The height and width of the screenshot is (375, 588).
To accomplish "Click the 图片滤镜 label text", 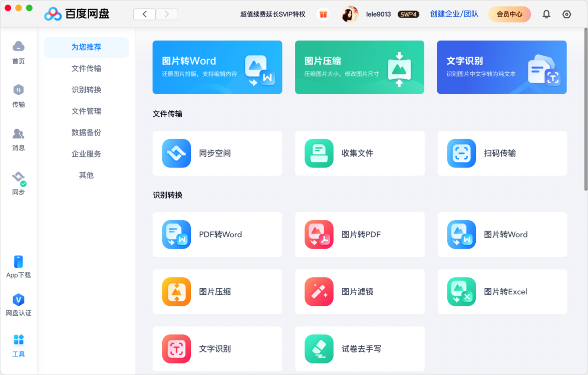I will click(358, 292).
